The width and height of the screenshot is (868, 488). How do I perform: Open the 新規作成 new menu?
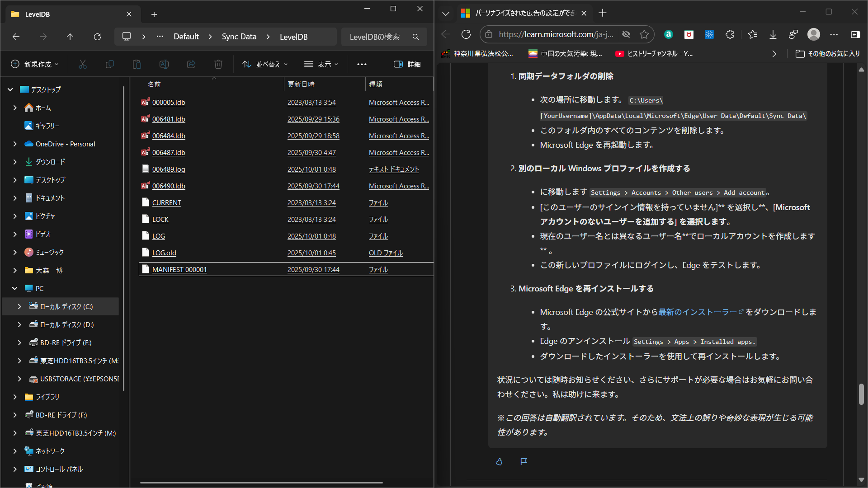tap(35, 64)
